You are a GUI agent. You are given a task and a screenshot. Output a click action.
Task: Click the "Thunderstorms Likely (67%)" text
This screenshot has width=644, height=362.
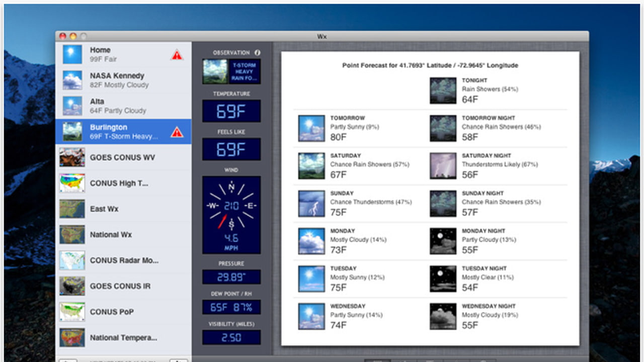coord(500,164)
